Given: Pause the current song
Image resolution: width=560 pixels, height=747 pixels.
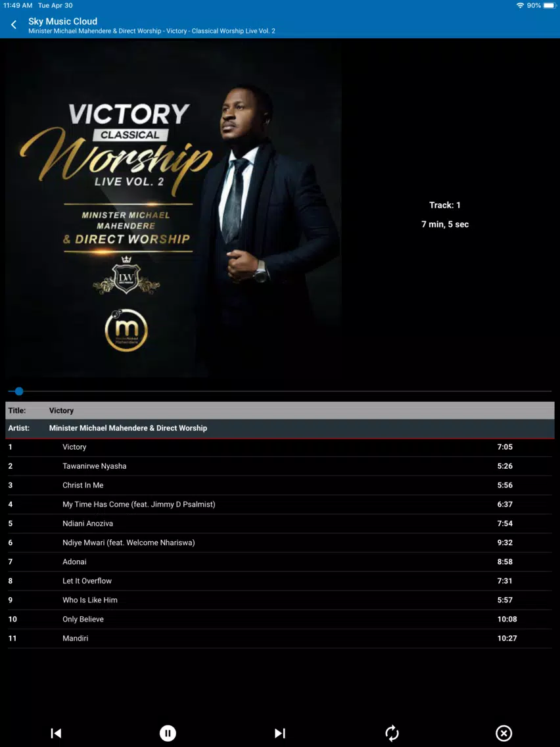Looking at the screenshot, I should [168, 733].
